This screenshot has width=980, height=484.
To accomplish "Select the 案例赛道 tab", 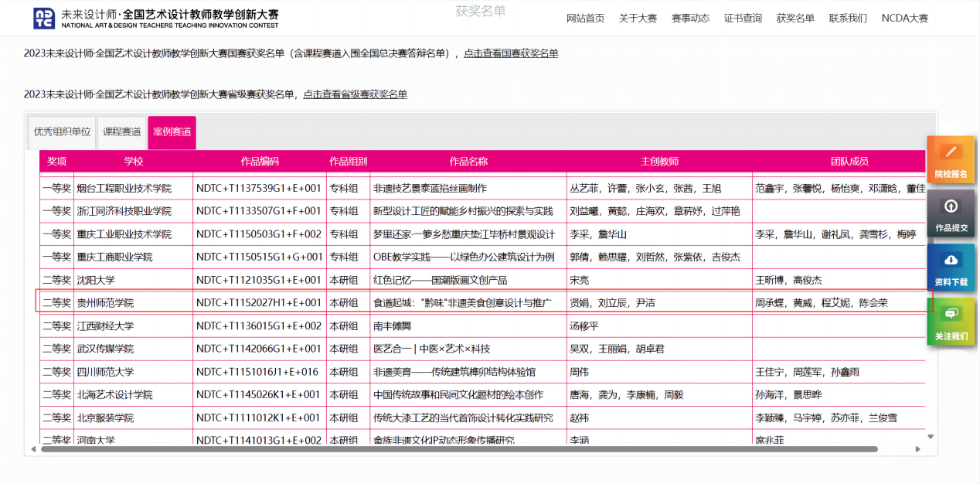I will tap(172, 132).
